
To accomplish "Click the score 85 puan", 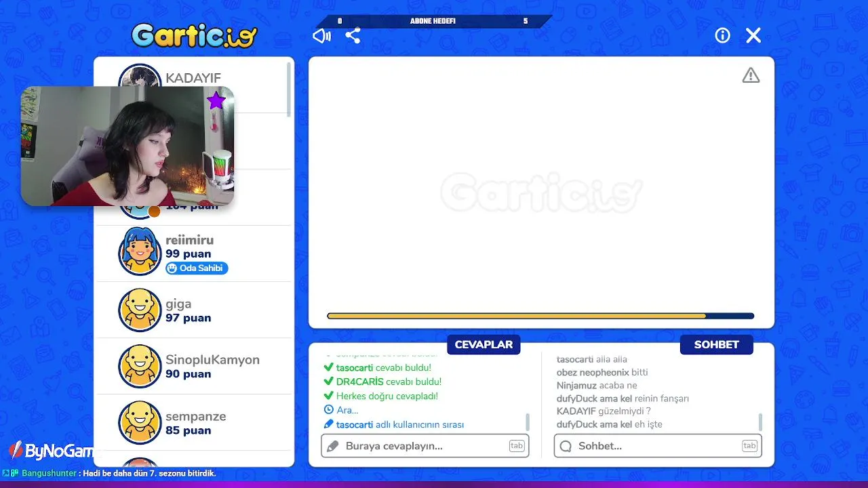I will tap(189, 430).
